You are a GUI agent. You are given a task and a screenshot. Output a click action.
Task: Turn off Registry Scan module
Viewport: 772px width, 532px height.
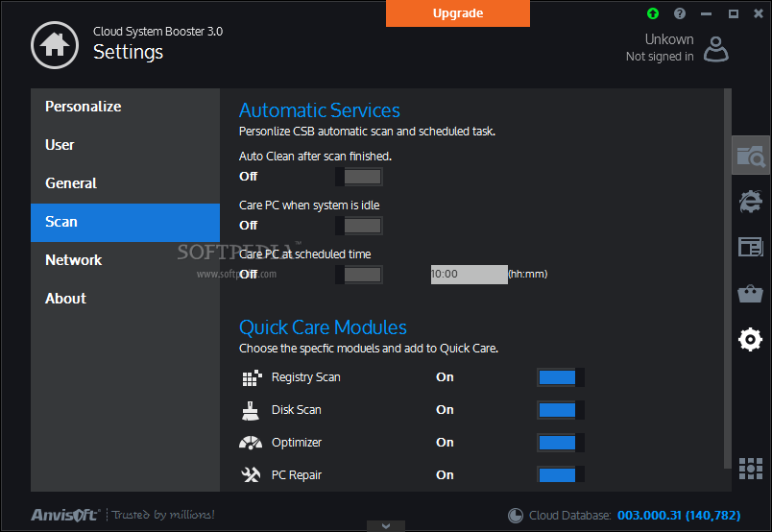560,377
